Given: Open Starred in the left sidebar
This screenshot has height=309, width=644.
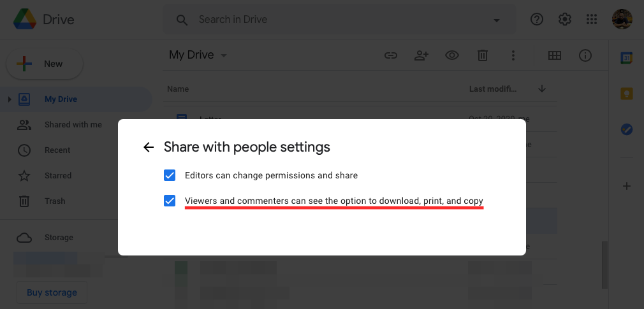Looking at the screenshot, I should (x=57, y=176).
